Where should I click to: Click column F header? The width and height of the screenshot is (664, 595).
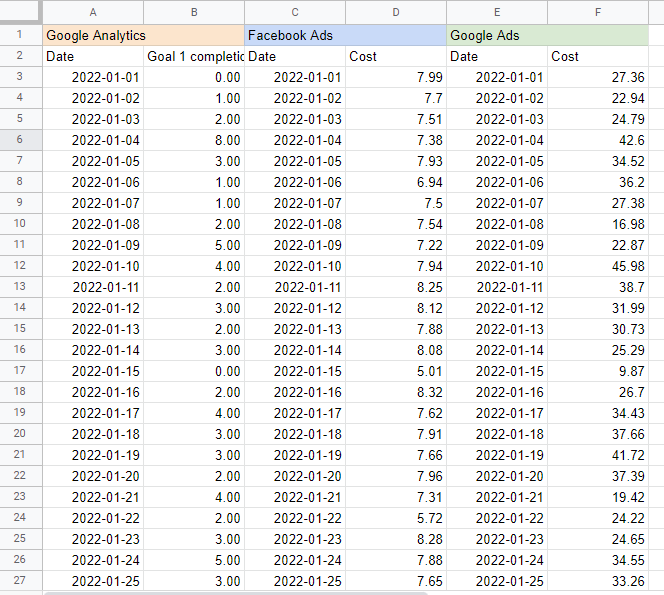597,12
